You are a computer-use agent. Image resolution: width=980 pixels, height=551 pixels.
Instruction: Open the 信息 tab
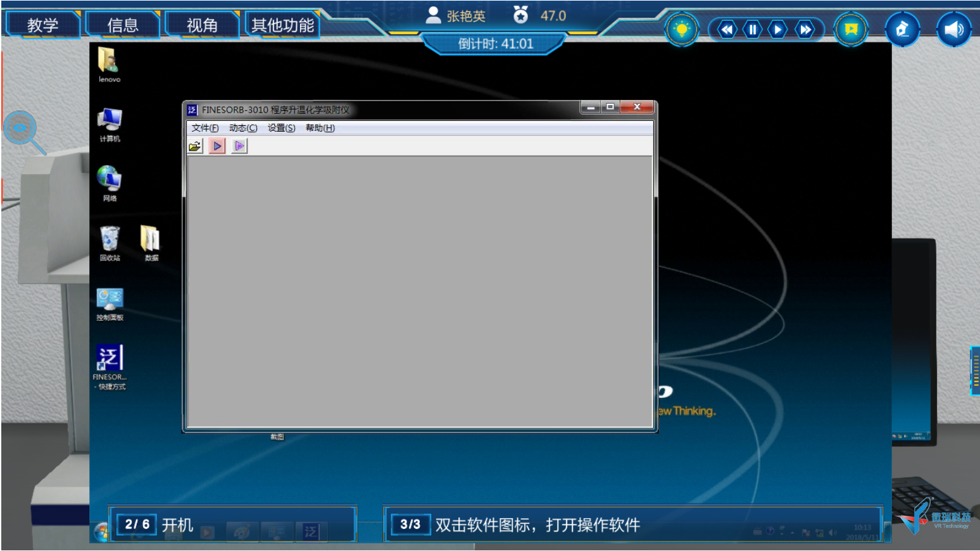tap(123, 25)
